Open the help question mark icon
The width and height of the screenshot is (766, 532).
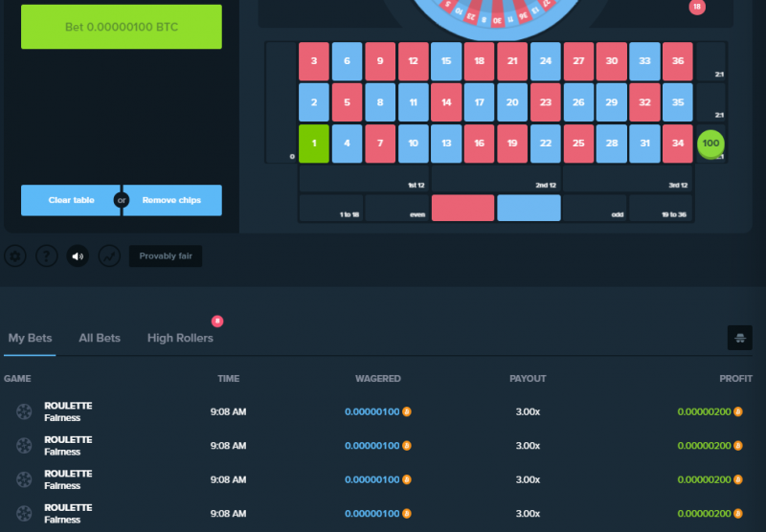[x=46, y=255]
